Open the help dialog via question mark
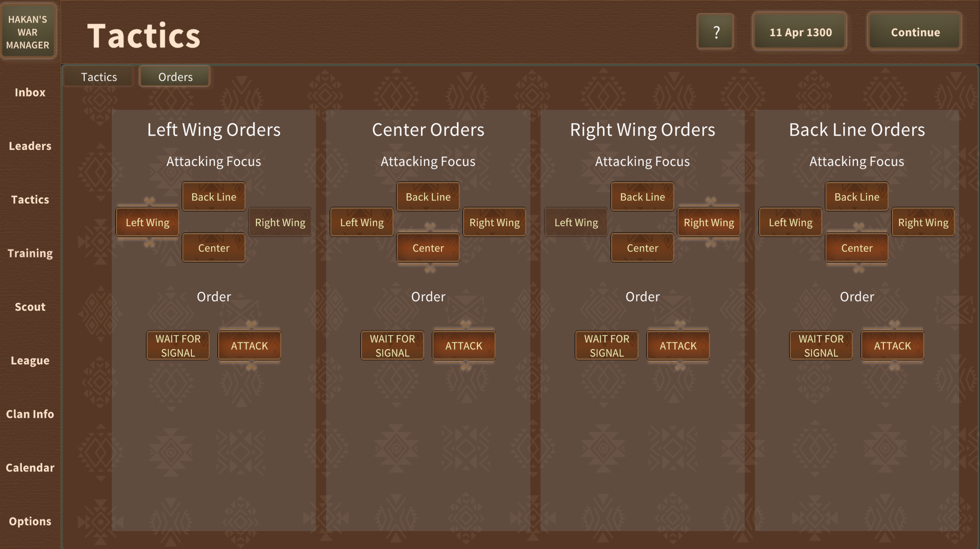The height and width of the screenshot is (549, 980). (715, 31)
